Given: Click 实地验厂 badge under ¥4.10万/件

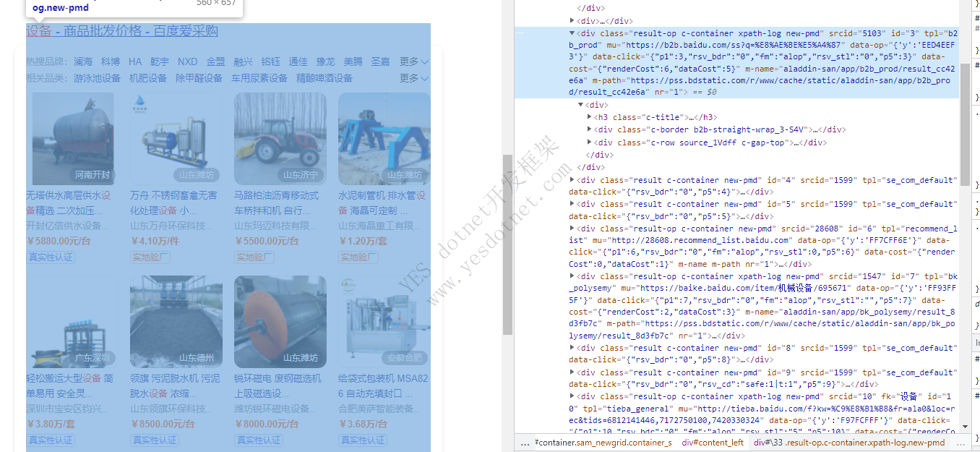Looking at the screenshot, I should [x=150, y=257].
